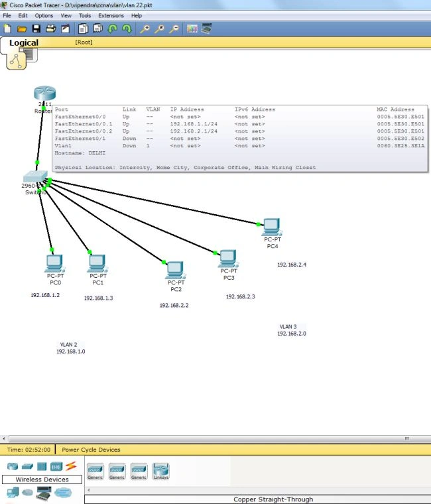The image size is (431, 504).
Task: Click the Hostname: DELHI text
Action: coord(80,153)
